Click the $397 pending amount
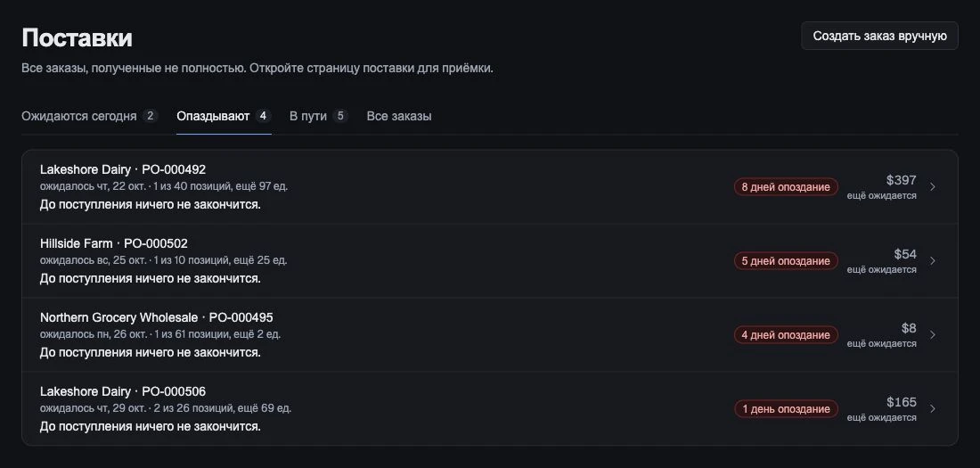This screenshot has height=468, width=980. (x=902, y=180)
